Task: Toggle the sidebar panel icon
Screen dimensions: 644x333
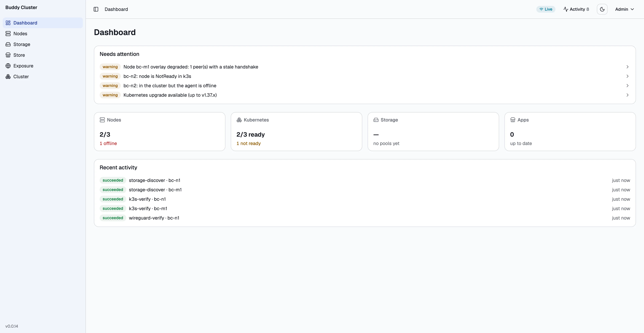Action: coord(96,9)
